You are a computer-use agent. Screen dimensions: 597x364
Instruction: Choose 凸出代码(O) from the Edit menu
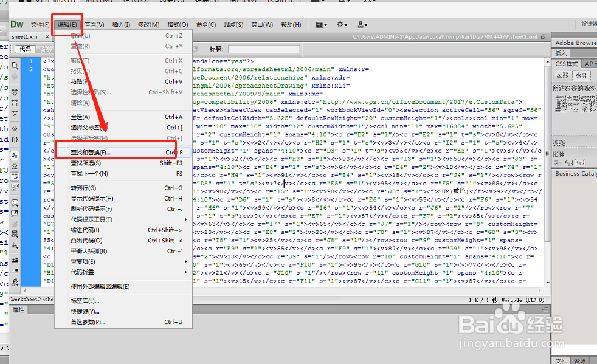pos(123,241)
